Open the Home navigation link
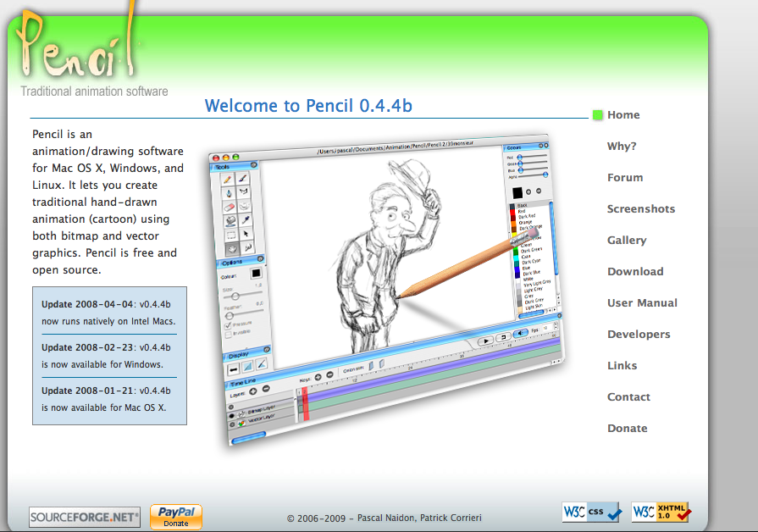Screen dimensions: 758x532 click(623, 114)
